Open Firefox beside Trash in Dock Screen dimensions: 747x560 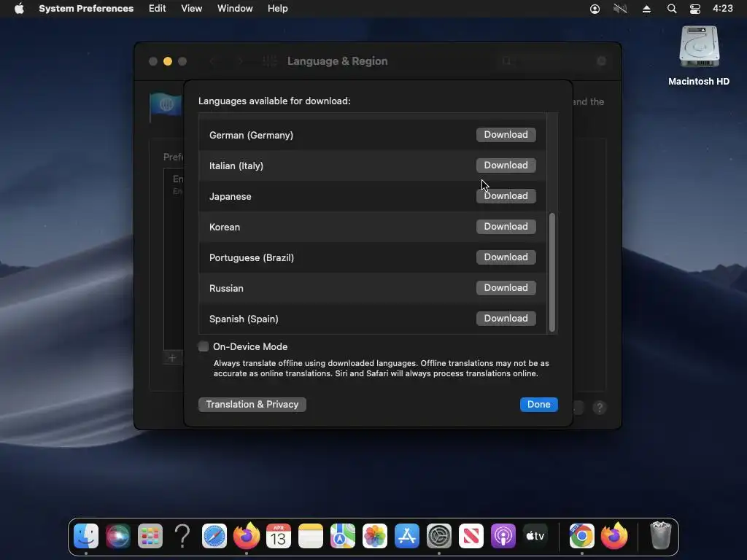[614, 536]
